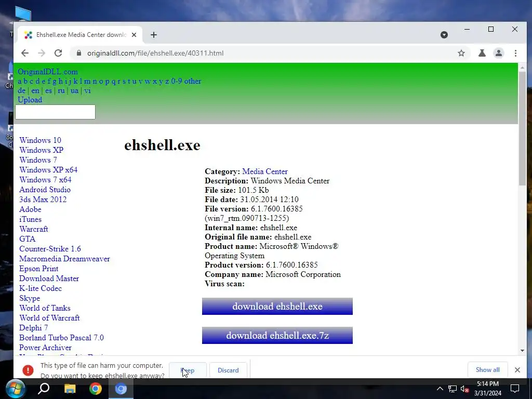Click the download ehshell.exe button
This screenshot has height=399, width=532.
pyautogui.click(x=277, y=307)
